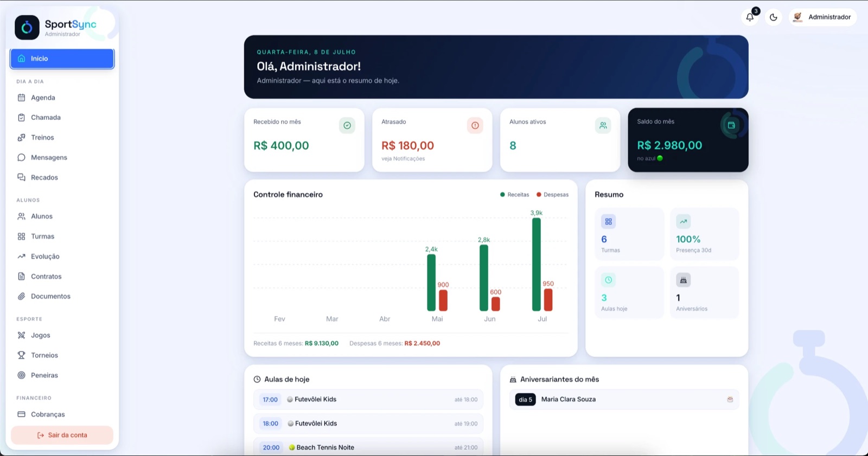This screenshot has width=868, height=456.
Task: Select the 17:00 Futevôlei Kids class
Action: coord(368,400)
